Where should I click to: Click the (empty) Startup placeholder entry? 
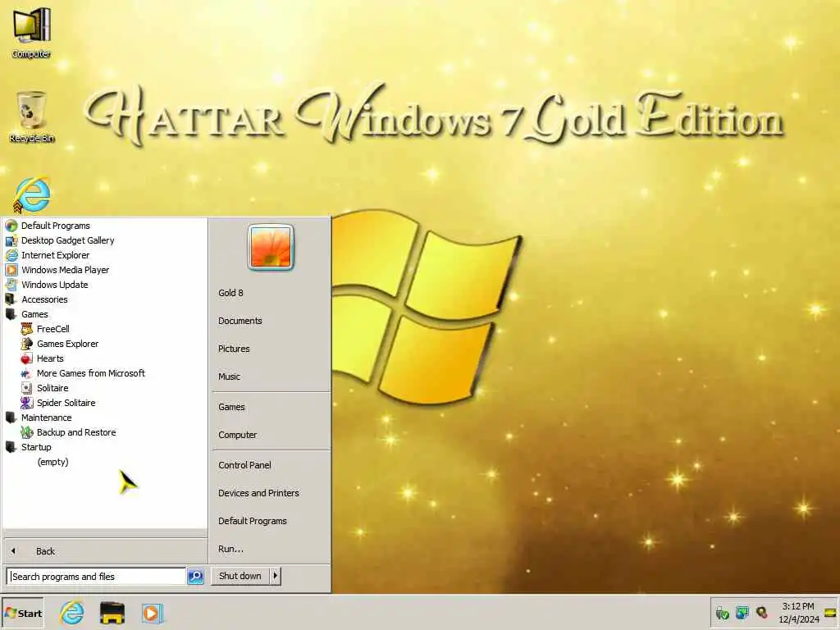52,462
